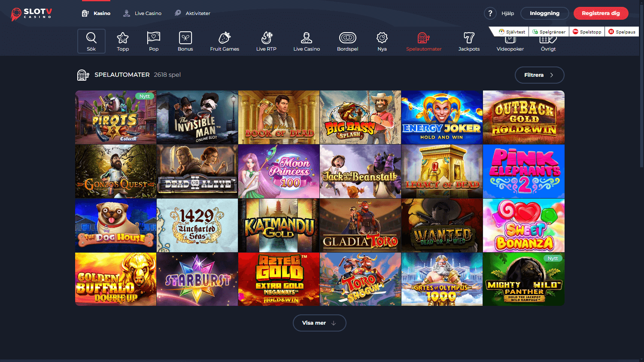The image size is (644, 362).
Task: Open the Jackpots sevens category
Action: point(469,41)
